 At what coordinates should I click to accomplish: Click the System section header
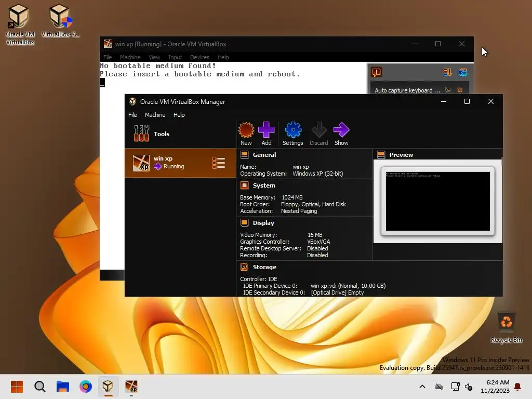pos(264,185)
